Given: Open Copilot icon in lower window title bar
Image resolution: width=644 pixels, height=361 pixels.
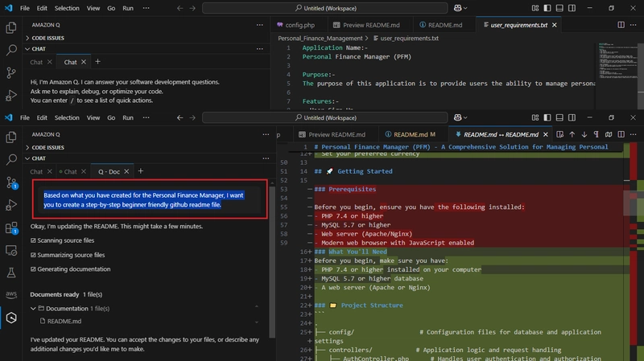Looking at the screenshot, I should 457,117.
